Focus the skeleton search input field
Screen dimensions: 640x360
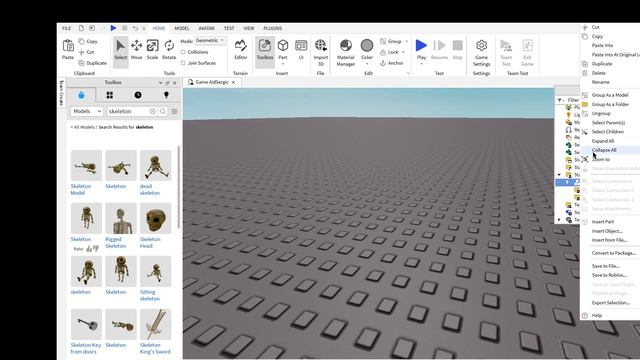pyautogui.click(x=128, y=111)
